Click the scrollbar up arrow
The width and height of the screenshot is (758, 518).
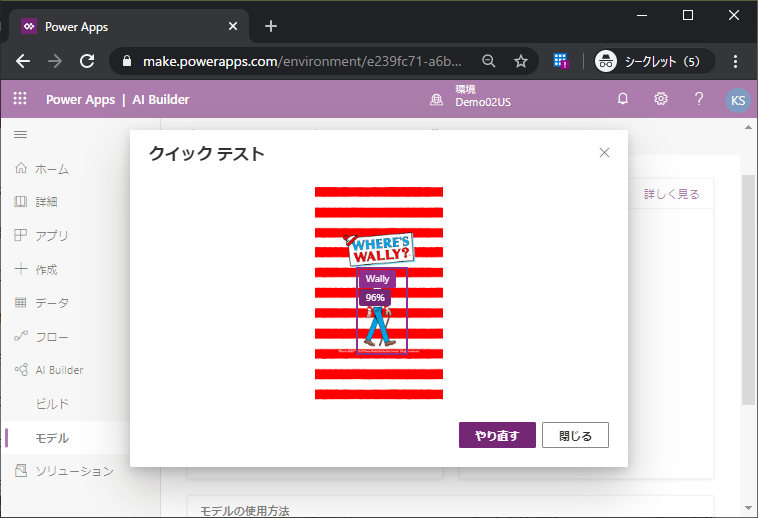(748, 128)
